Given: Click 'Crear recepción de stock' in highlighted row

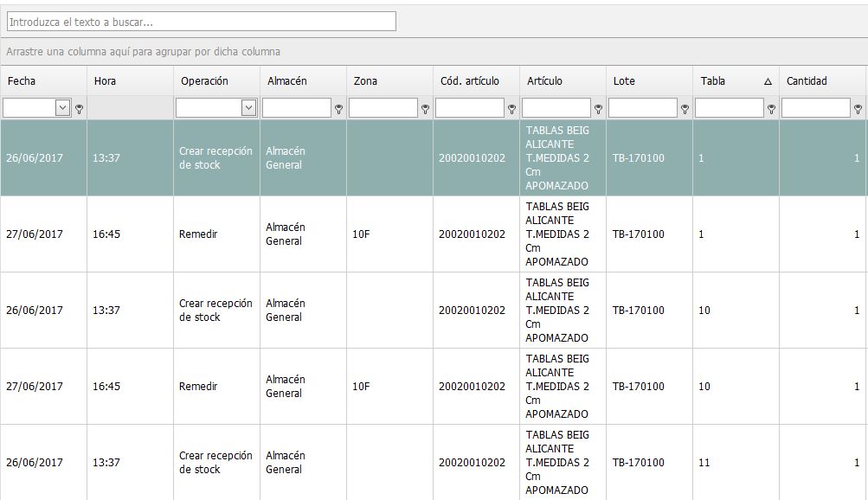Looking at the screenshot, I should (215, 157).
